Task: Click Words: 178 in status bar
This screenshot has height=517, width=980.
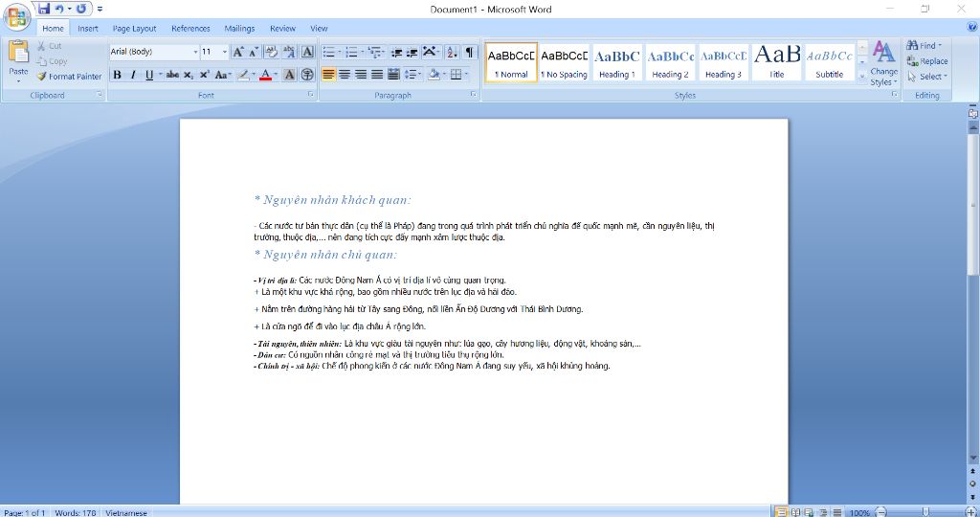Action: 75,512
